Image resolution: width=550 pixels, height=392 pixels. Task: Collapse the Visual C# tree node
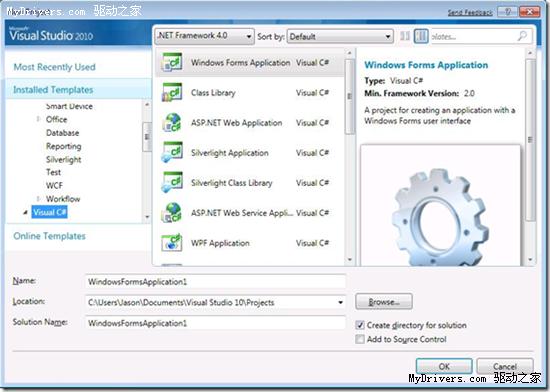(x=25, y=212)
